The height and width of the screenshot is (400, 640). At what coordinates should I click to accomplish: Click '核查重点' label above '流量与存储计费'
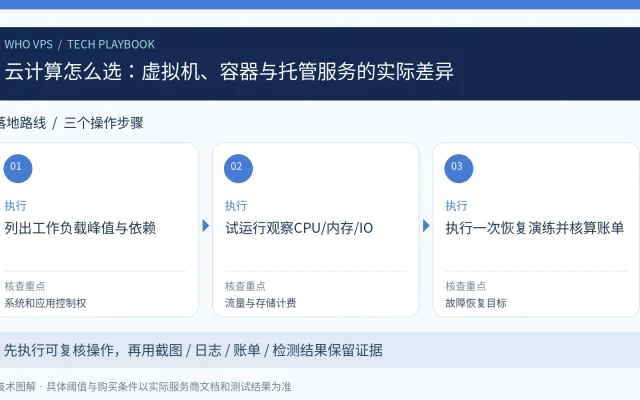(x=245, y=286)
